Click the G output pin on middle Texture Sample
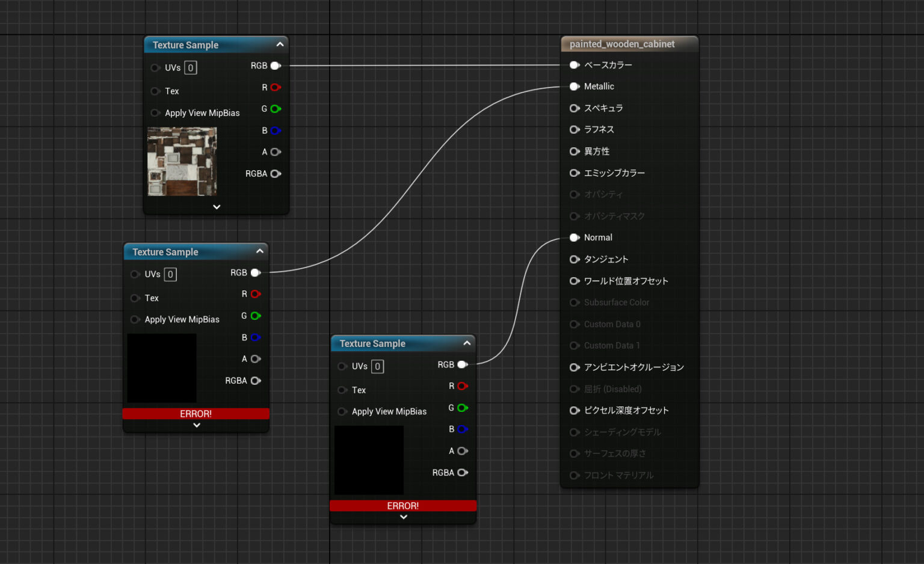The image size is (924, 564). pos(255,316)
